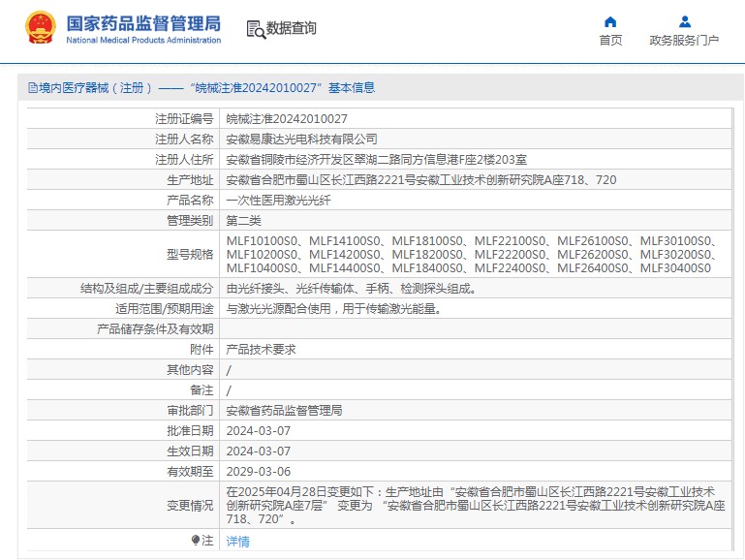The width and height of the screenshot is (745, 560).
Task: Select registration number 皖械注准20242010027 in the table
Action: [287, 119]
